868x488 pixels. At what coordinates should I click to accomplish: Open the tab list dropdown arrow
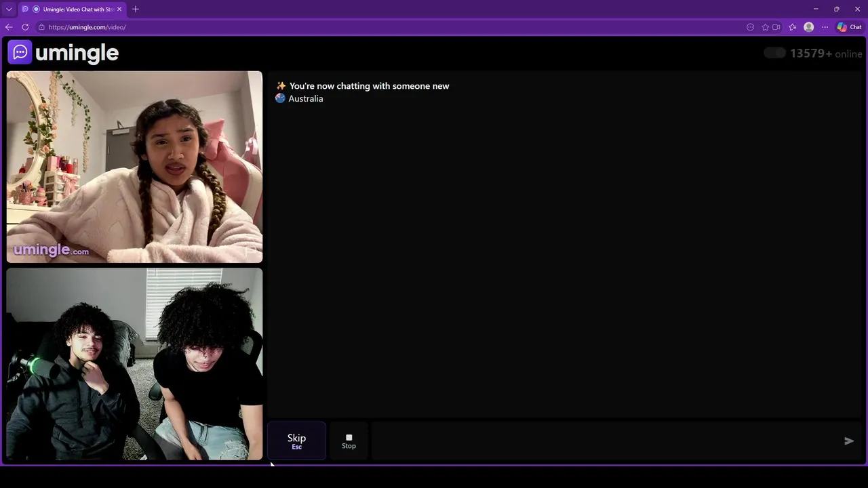pyautogui.click(x=9, y=9)
